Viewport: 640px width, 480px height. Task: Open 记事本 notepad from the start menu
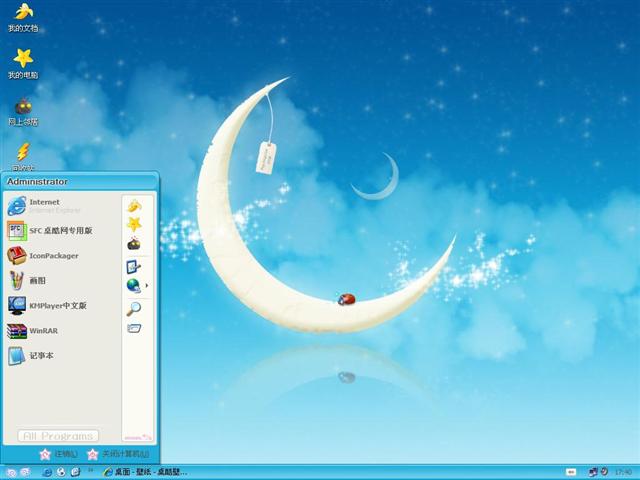(x=61, y=356)
